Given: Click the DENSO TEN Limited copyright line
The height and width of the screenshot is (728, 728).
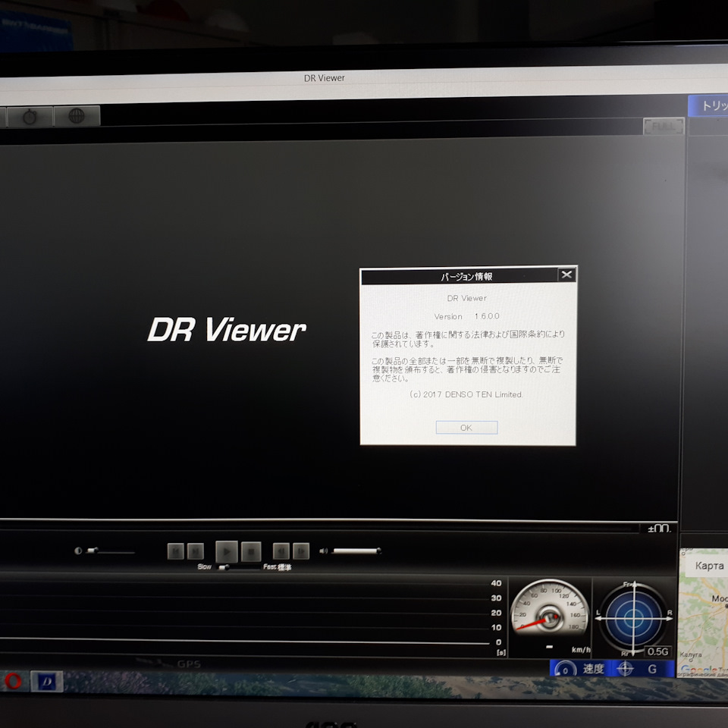Looking at the screenshot, I should 466,394.
